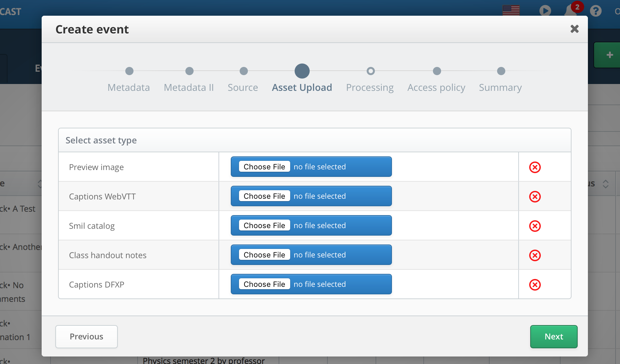Jump to the Source wizard step
The width and height of the screenshot is (620, 364).
click(243, 71)
